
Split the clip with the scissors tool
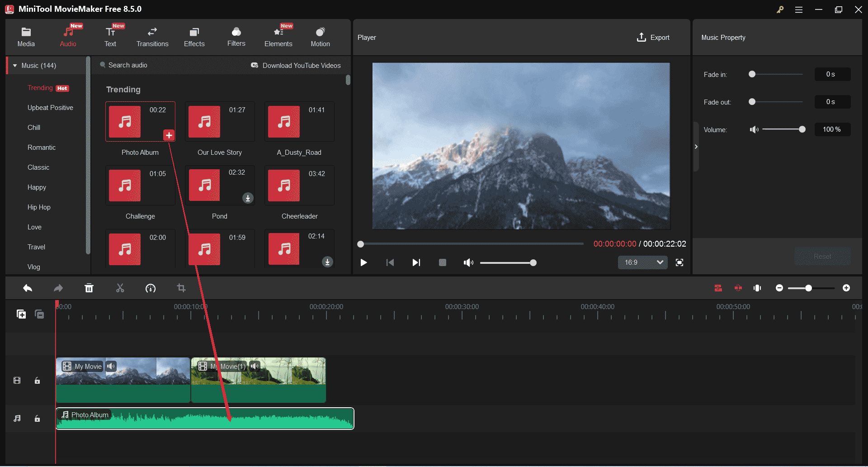[x=120, y=288]
